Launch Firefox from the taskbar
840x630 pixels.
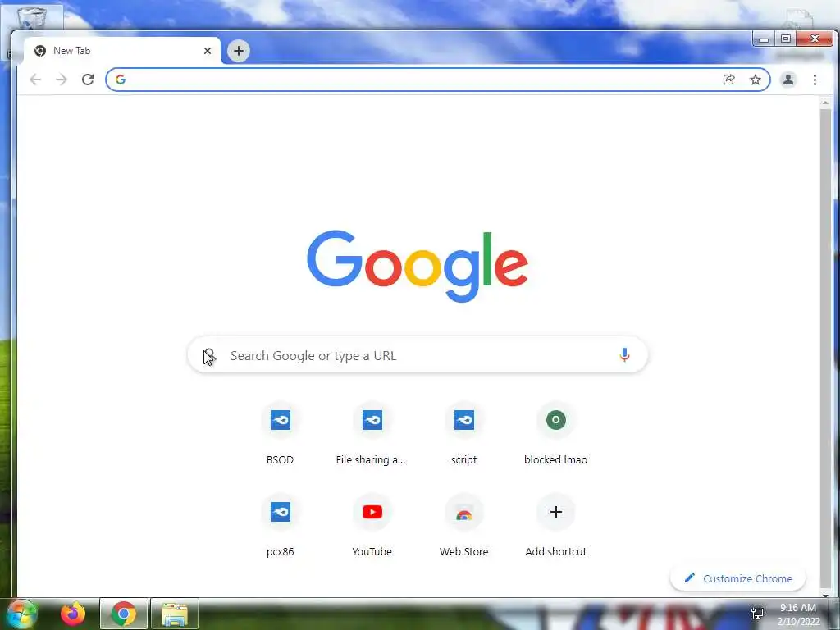pyautogui.click(x=73, y=614)
